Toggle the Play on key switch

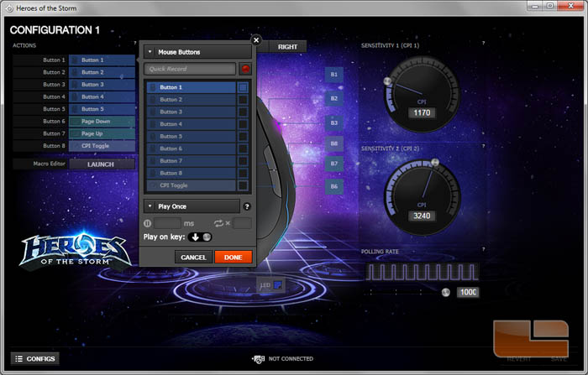[200, 237]
